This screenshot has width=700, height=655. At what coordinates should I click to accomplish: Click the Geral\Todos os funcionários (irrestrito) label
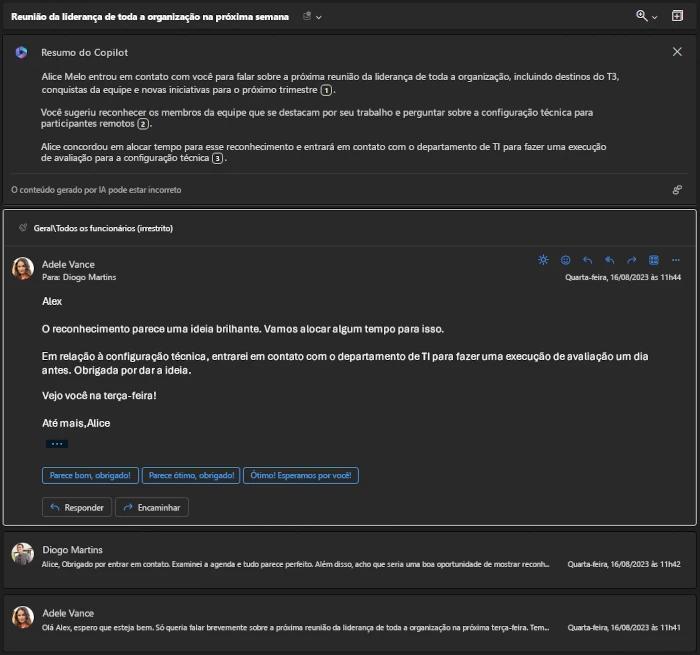pyautogui.click(x=103, y=228)
